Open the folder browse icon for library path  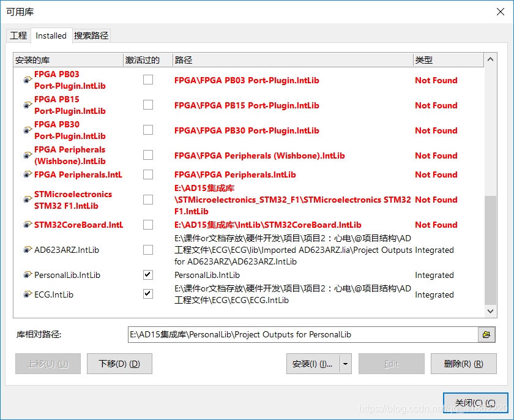point(486,334)
